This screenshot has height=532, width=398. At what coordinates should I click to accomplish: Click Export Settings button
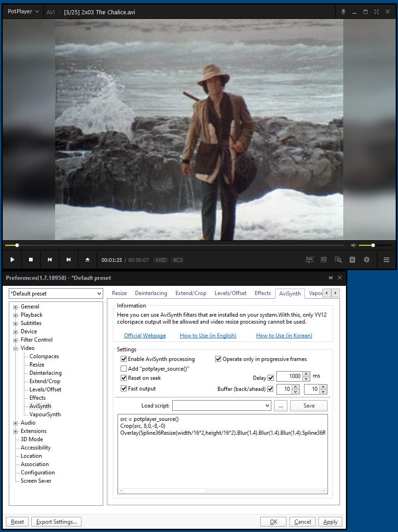(56, 522)
